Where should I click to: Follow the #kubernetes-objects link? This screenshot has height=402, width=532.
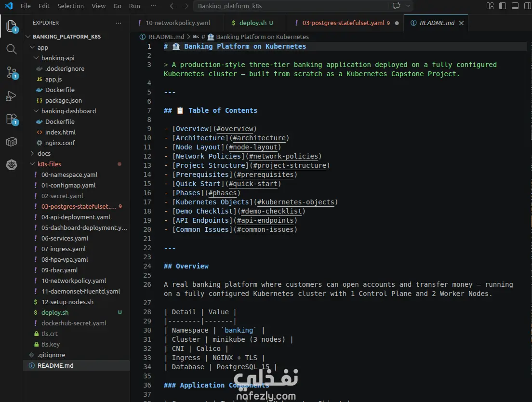pos(295,202)
